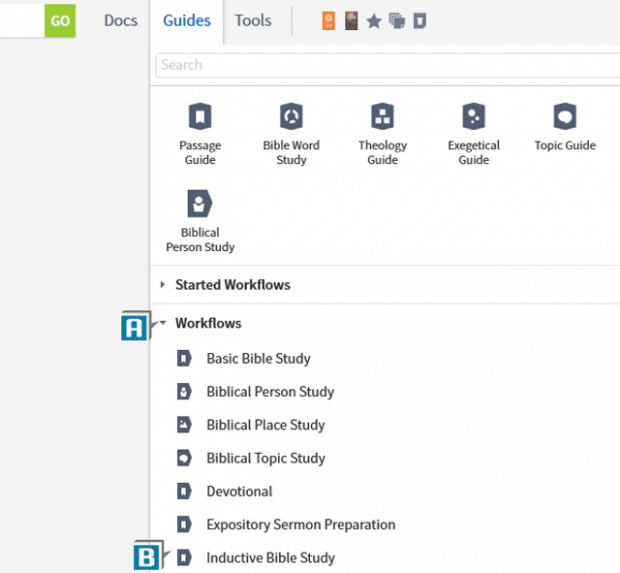Open the Basic Bible Study workflow
Viewport: 620px width, 573px height.
pyautogui.click(x=258, y=358)
